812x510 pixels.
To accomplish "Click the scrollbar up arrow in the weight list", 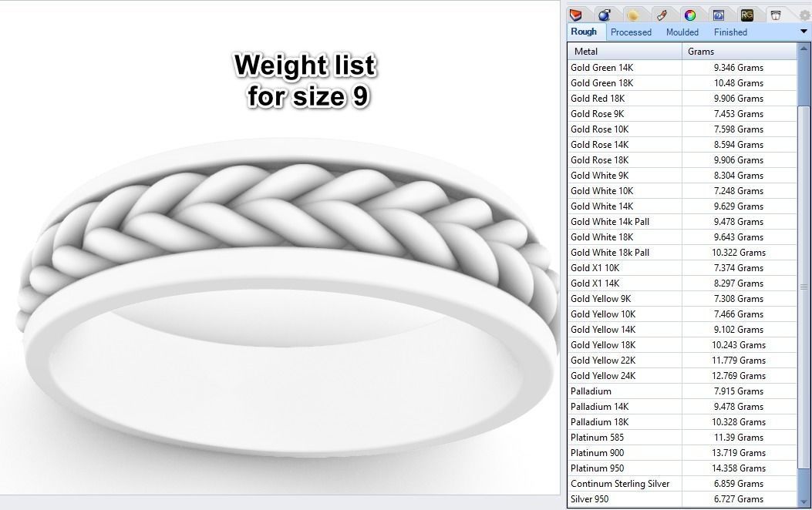I will coord(804,49).
